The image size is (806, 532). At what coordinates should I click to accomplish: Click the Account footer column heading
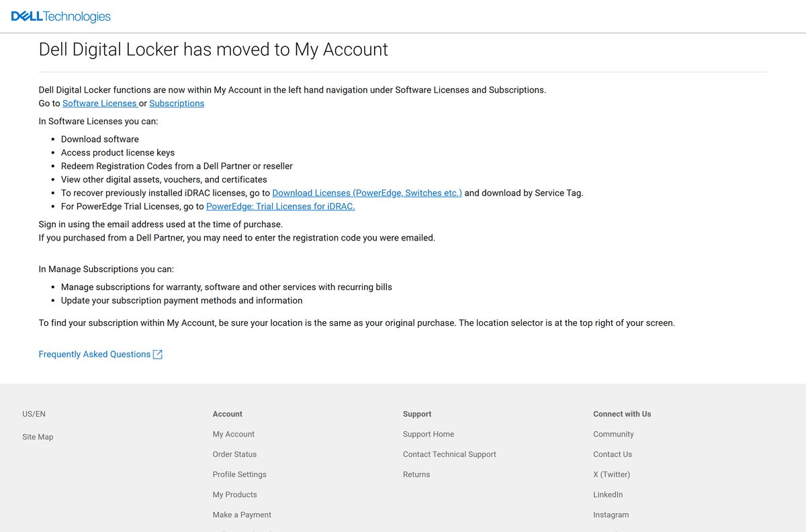228,414
